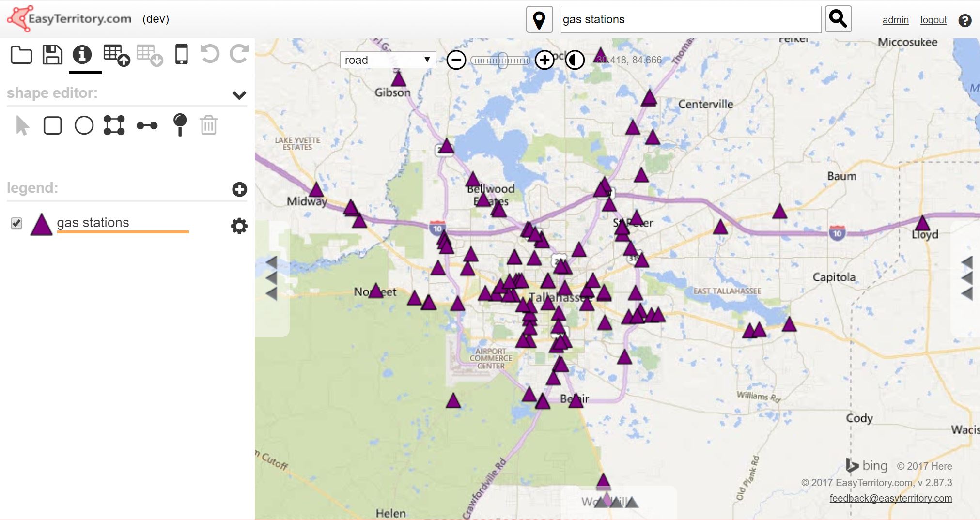Click the logout link

(x=933, y=20)
